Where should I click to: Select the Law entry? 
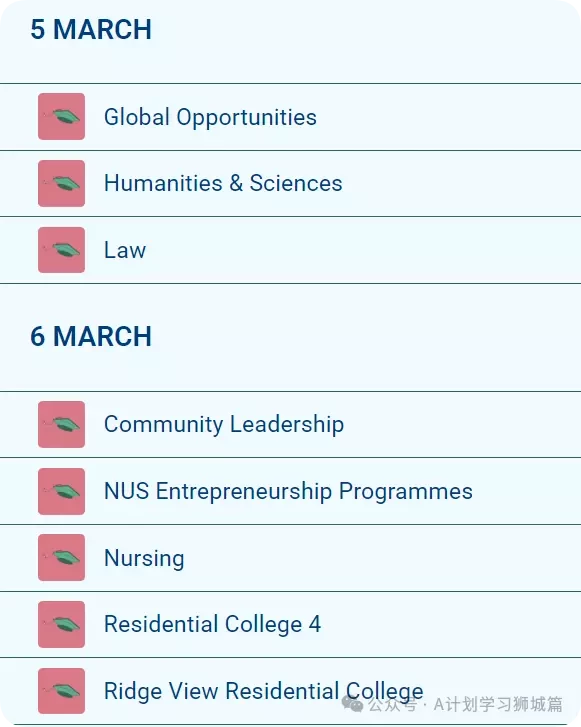click(290, 250)
